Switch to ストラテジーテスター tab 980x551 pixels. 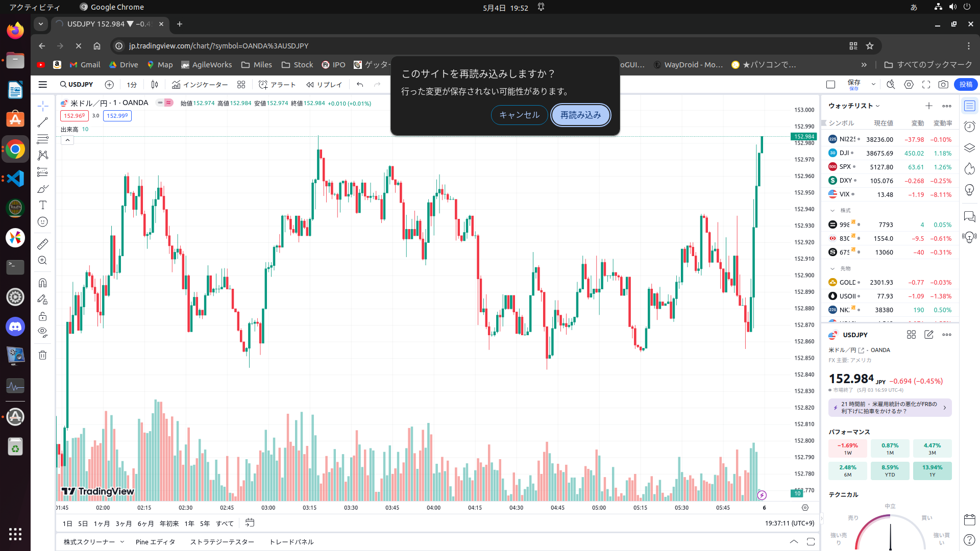tap(222, 542)
